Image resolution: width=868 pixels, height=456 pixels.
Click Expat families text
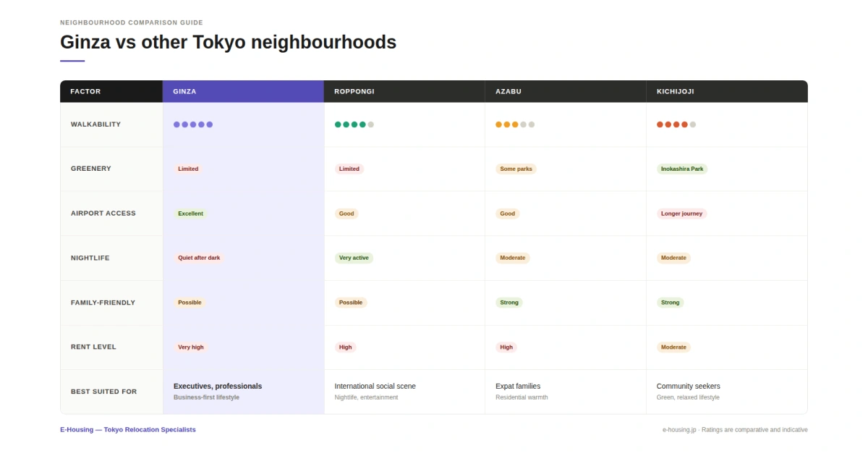(x=518, y=386)
